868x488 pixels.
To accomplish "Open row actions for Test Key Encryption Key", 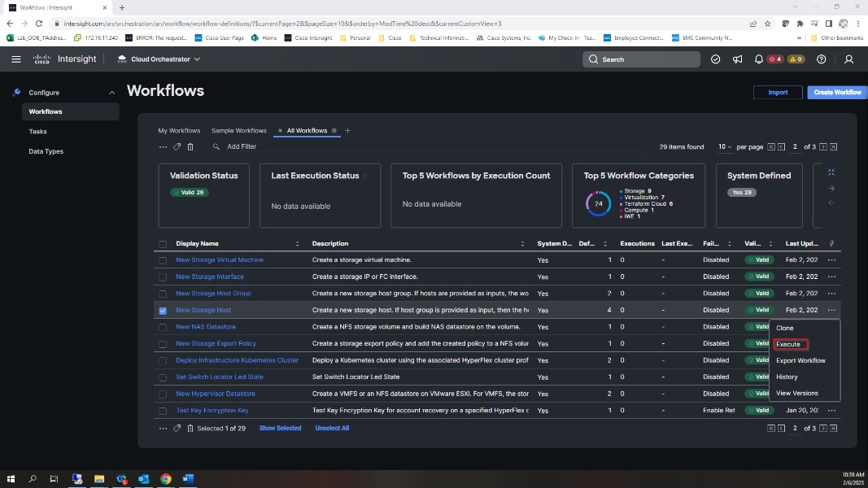I will click(831, 411).
